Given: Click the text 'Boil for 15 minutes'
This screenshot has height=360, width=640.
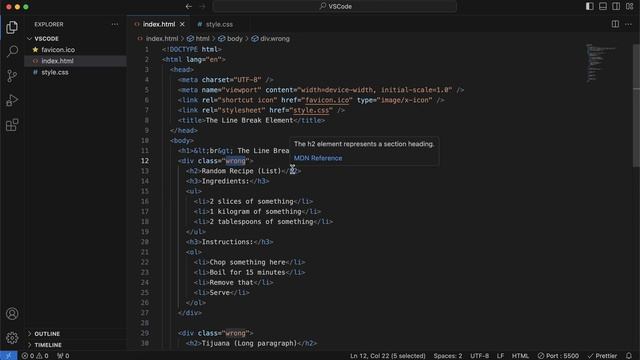Looking at the screenshot, I should pyautogui.click(x=247, y=272).
